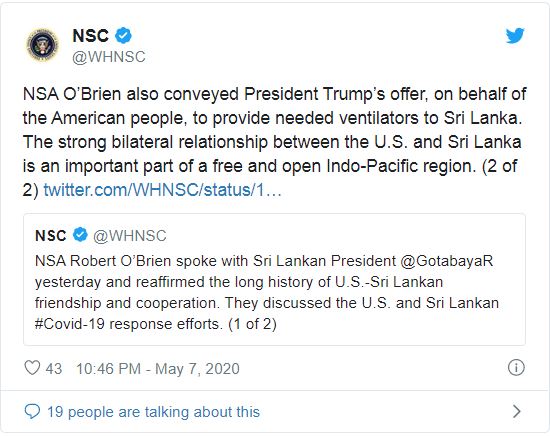Screen dimensions: 550x436
Task: Click the NSC account name in header
Action: (x=90, y=35)
